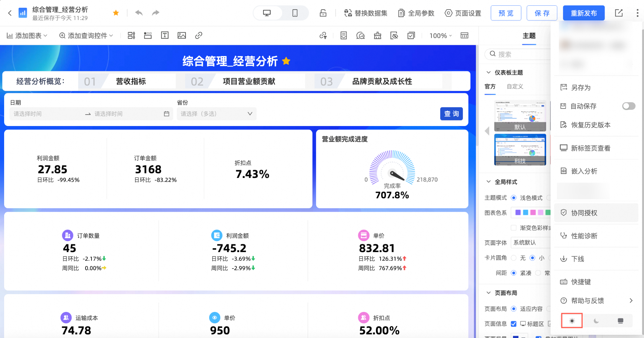This screenshot has height=338, width=644.
Task: Collapse the 全局样式 section
Action: pos(489,182)
